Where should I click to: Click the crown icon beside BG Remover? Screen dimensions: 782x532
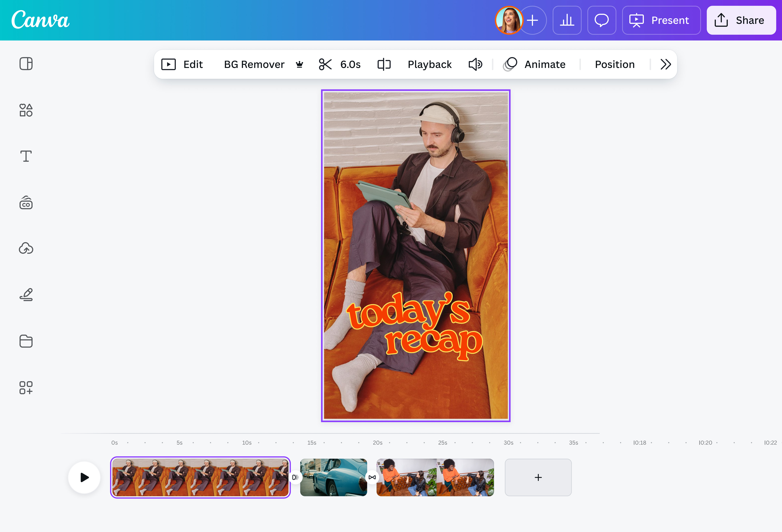coord(299,64)
